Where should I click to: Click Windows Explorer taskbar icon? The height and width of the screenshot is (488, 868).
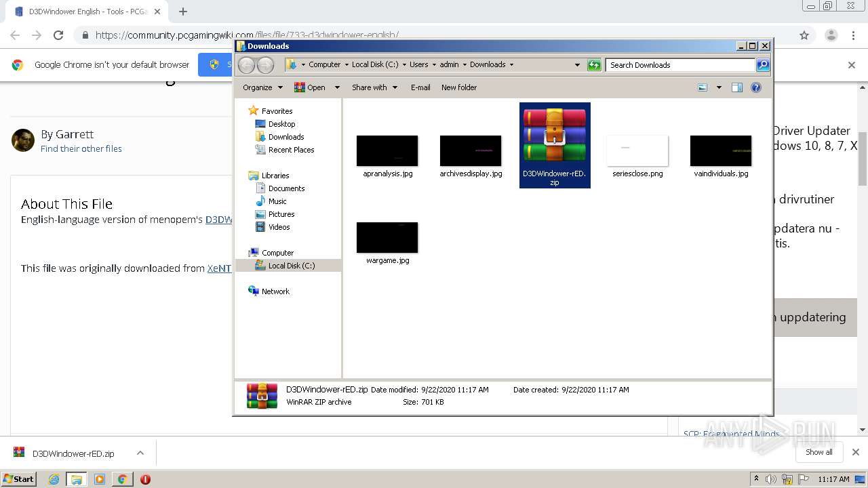click(77, 479)
